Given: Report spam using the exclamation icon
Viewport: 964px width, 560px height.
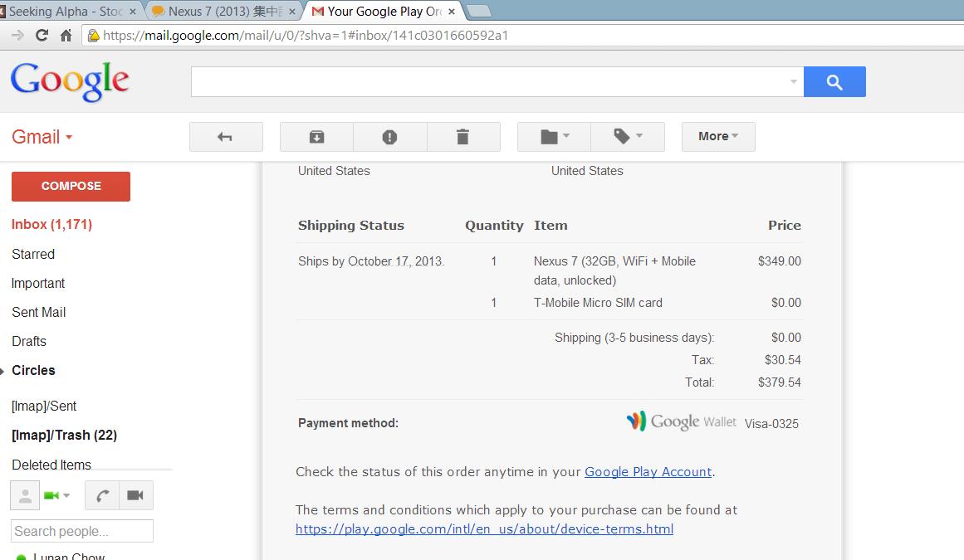Looking at the screenshot, I should [389, 136].
